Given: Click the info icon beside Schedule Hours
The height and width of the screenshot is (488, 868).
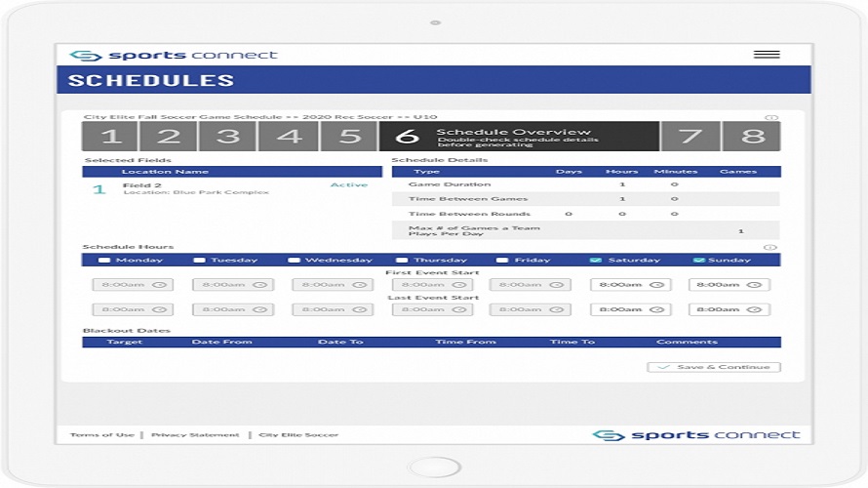Looking at the screenshot, I should pos(770,247).
